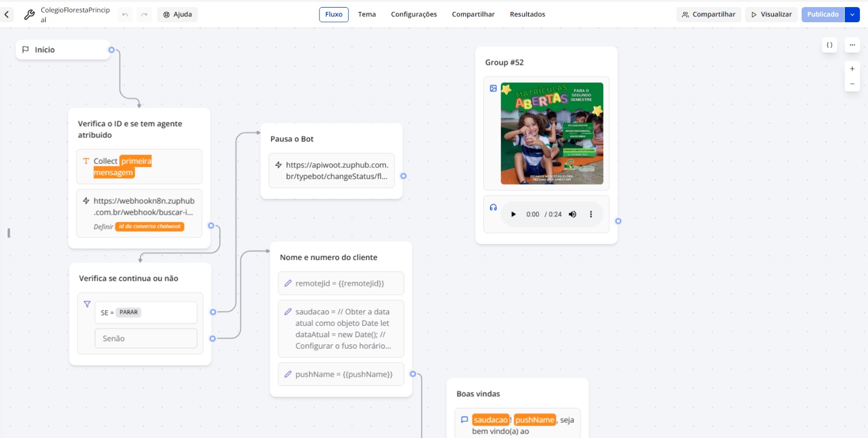The width and height of the screenshot is (868, 438).
Task: Open Ajuda help button
Action: [x=177, y=15]
